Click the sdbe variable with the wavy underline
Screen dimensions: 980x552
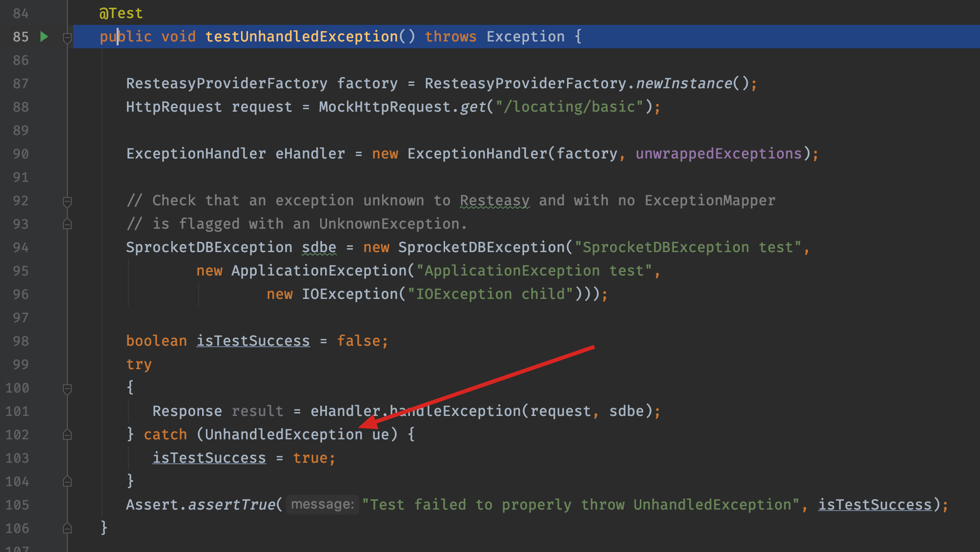click(319, 247)
